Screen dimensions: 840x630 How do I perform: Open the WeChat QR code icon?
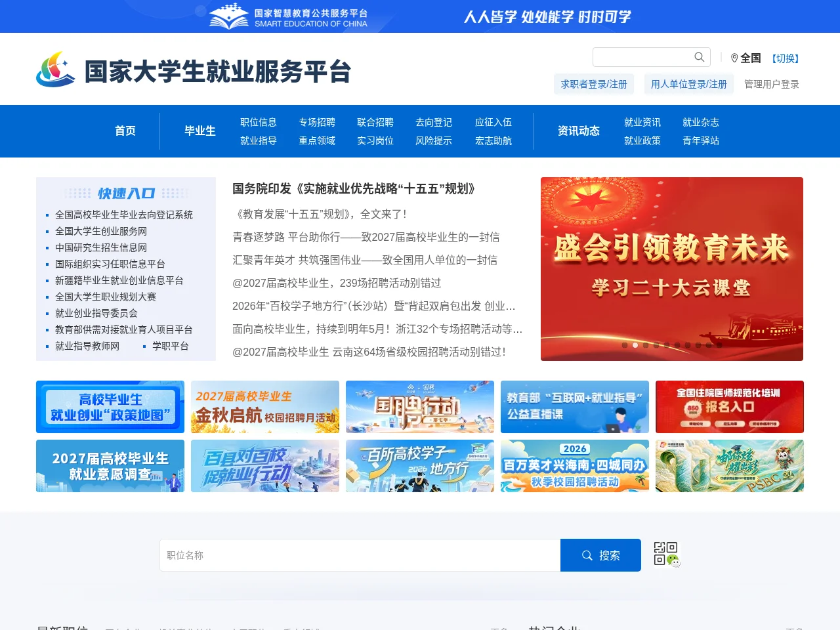click(x=667, y=555)
